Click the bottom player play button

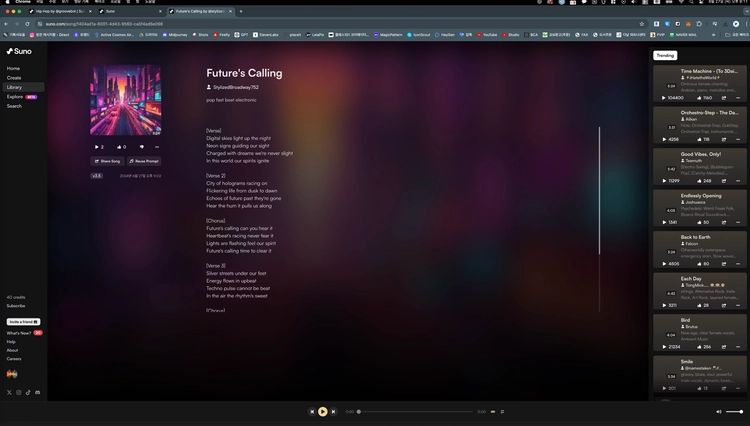click(x=323, y=412)
